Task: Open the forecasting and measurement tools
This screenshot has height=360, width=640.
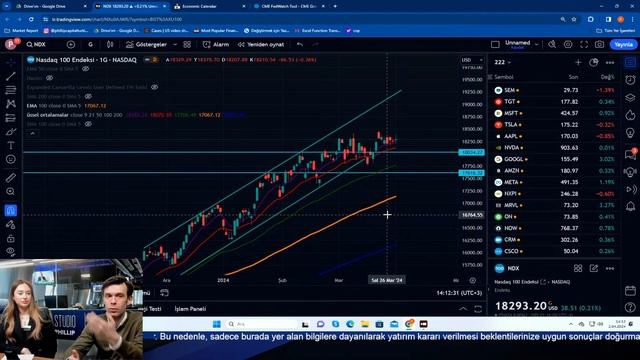Action: [x=11, y=118]
